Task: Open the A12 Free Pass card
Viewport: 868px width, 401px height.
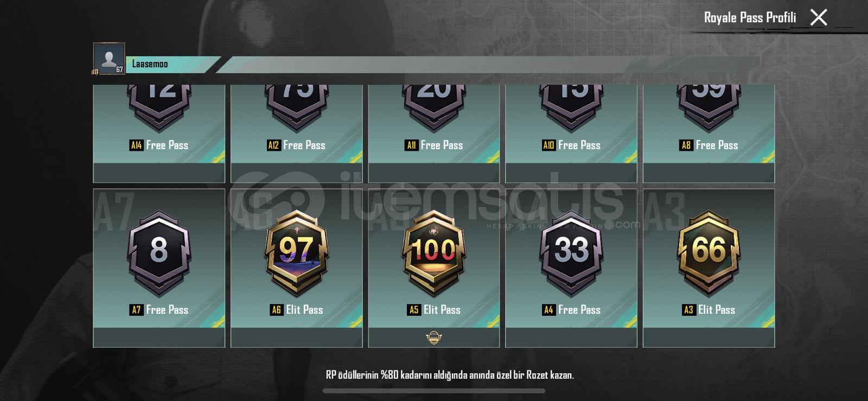Action: coord(297,133)
